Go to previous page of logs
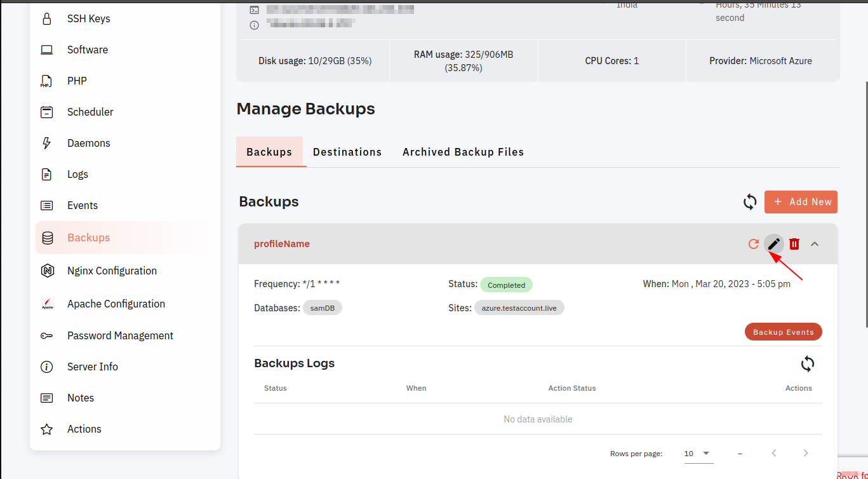This screenshot has height=479, width=868. pos(774,454)
